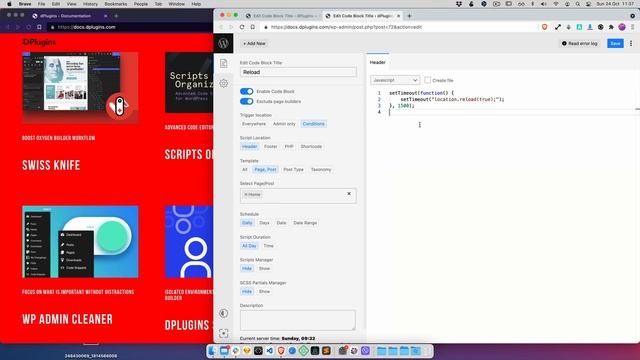This screenshot has height=360, width=640.
Task: Set Script Location to Footer
Action: [270, 147]
